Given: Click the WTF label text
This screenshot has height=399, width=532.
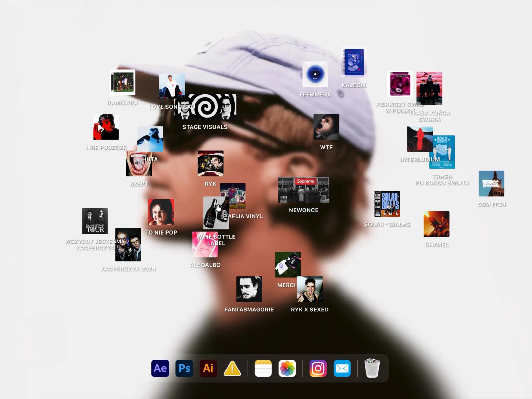Looking at the screenshot, I should [326, 148].
